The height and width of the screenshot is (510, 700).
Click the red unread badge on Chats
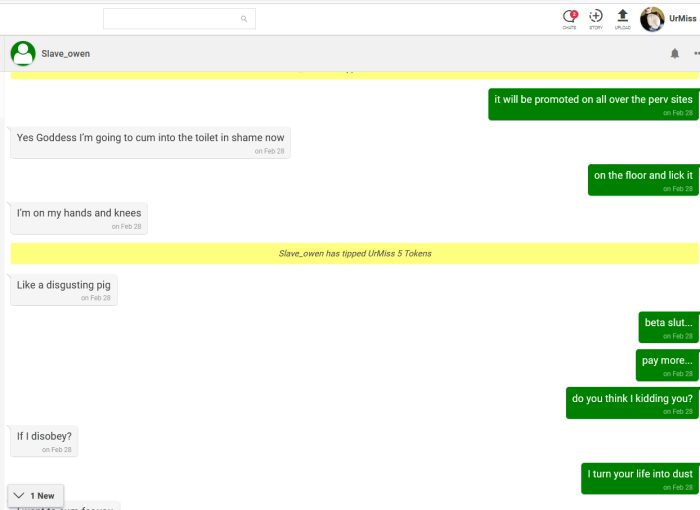574,13
